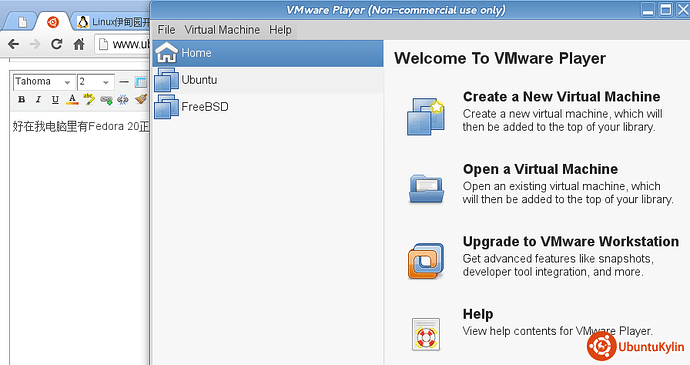The height and width of the screenshot is (365, 690).
Task: Click the Create a New Virtual Machine heading
Action: coord(562,96)
